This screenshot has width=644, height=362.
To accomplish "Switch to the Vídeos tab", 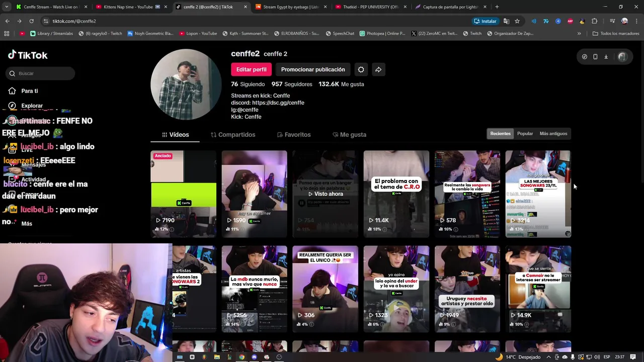I will pos(175,135).
